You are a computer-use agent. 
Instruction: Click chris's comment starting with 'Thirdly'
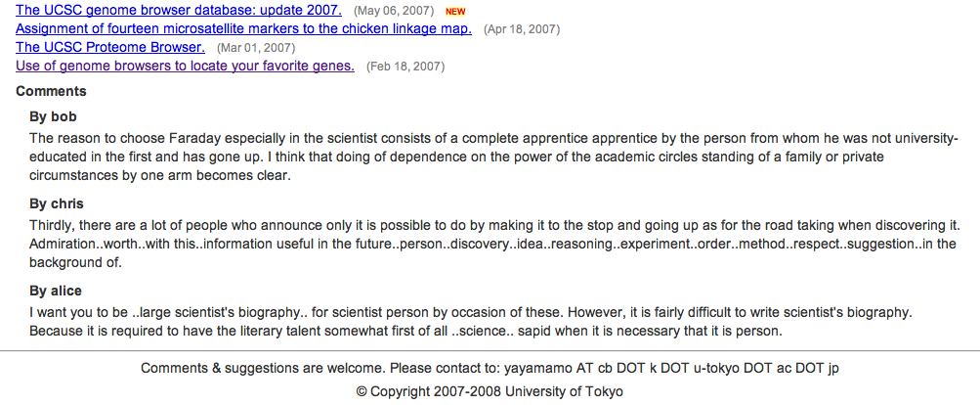coord(495,244)
